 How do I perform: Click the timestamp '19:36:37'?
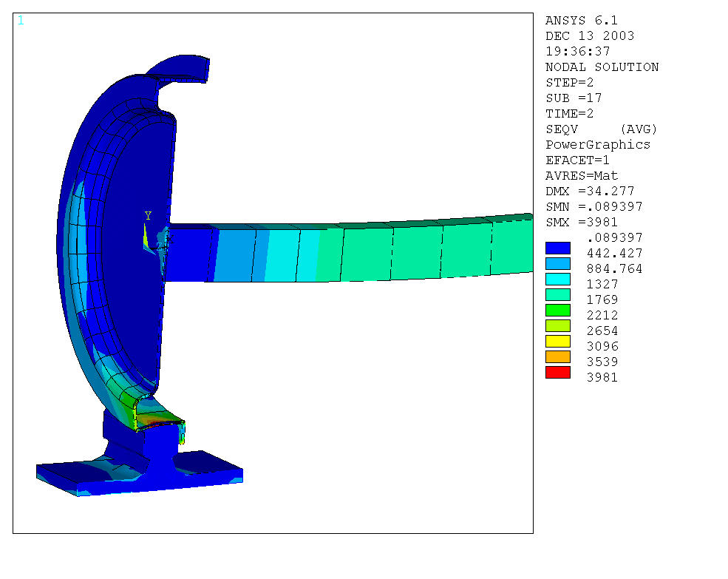pos(577,51)
